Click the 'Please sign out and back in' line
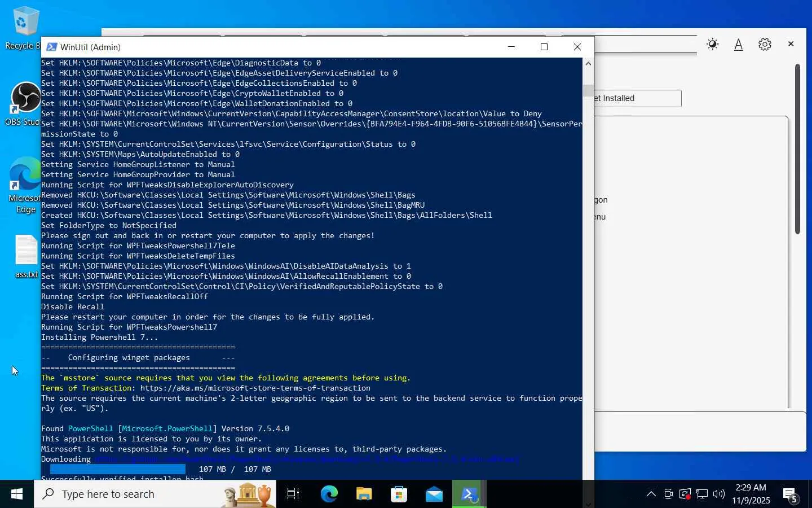This screenshot has height=508, width=812. [x=208, y=235]
